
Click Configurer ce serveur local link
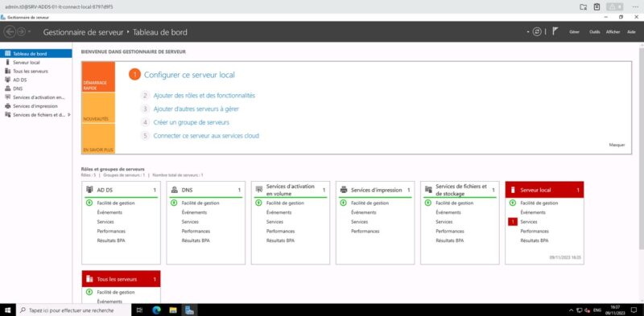point(189,75)
